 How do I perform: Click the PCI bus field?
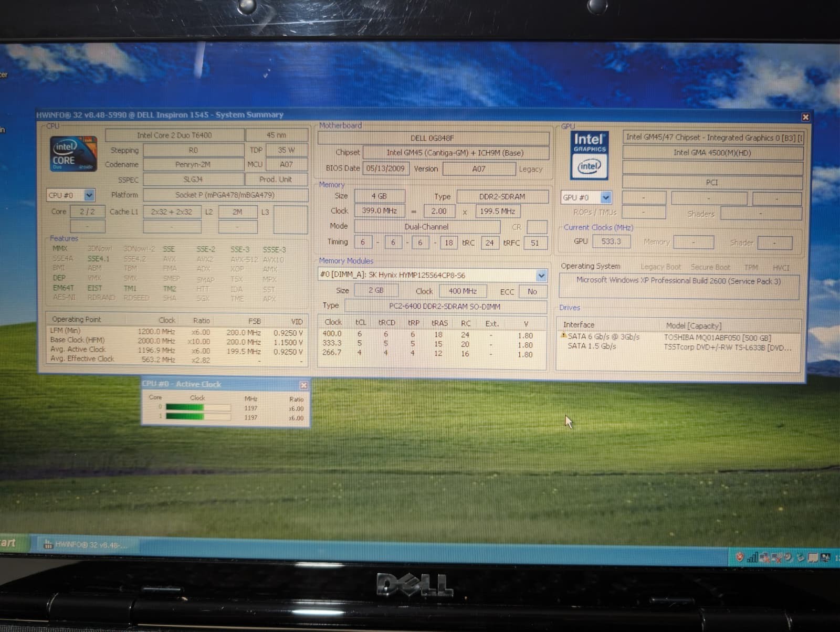712,182
